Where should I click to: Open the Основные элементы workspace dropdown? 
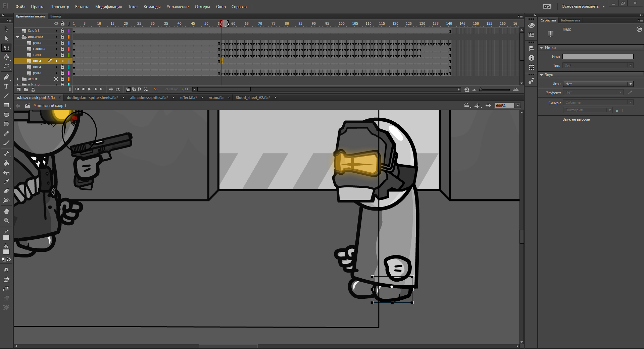[583, 6]
